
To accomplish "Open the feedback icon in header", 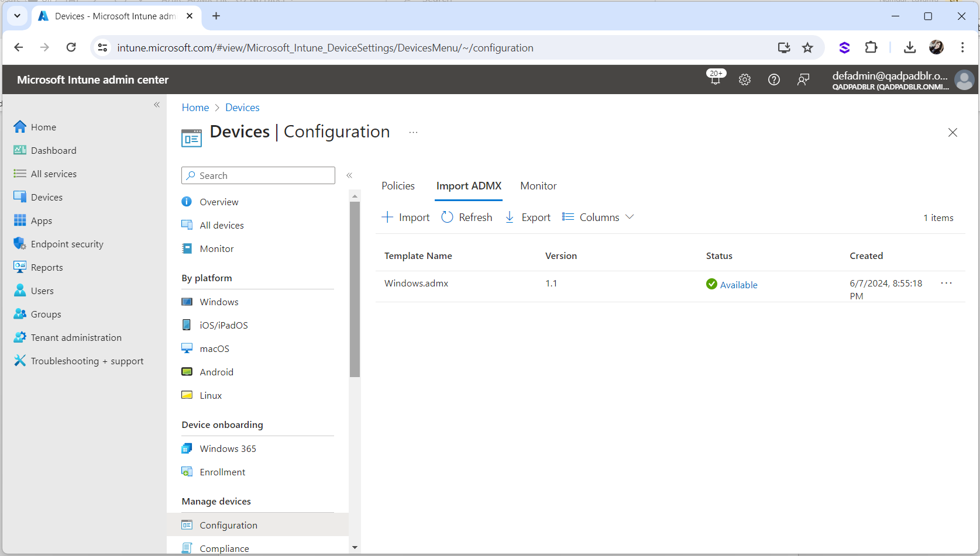I will [x=803, y=80].
